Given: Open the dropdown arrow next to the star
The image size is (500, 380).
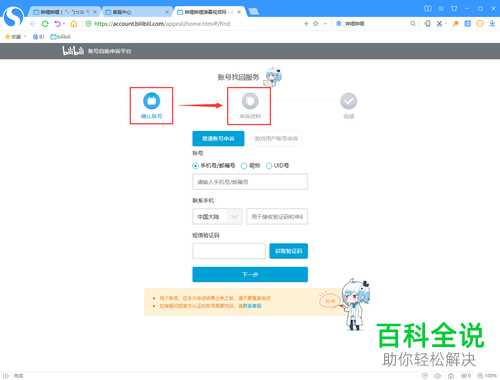Looking at the screenshot, I should (325, 24).
